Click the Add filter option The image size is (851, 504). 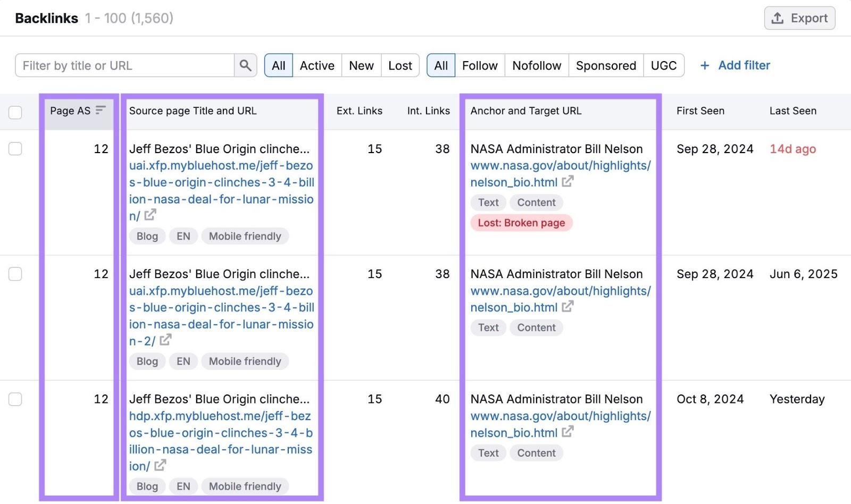click(x=743, y=65)
